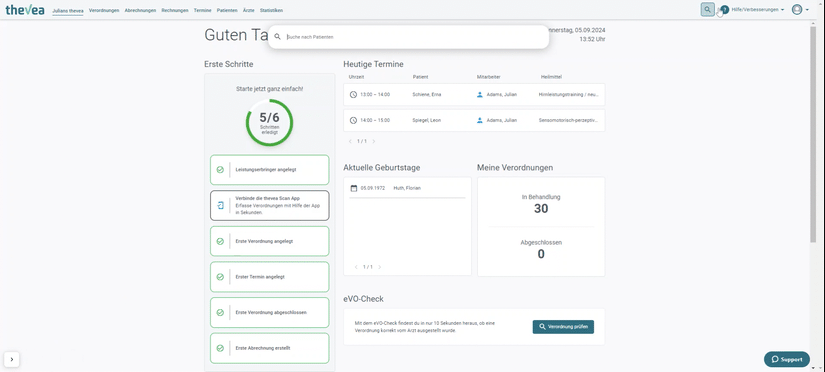Open 'Erster Termin angelegt' step card
The width and height of the screenshot is (825, 372).
(269, 277)
